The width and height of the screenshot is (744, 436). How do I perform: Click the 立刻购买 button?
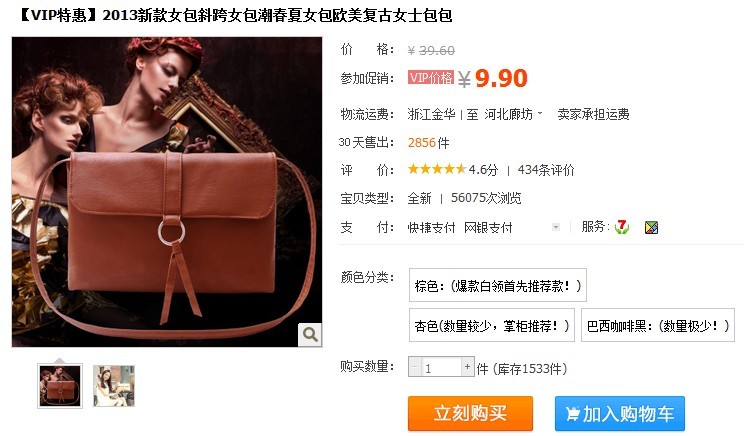[x=470, y=414]
